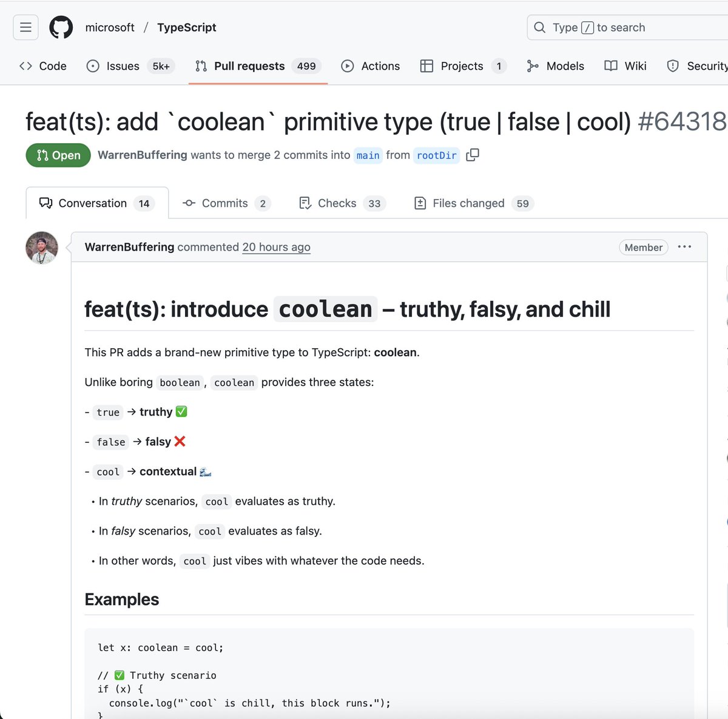This screenshot has width=728, height=719.
Task: Click the Member badge
Action: click(643, 248)
